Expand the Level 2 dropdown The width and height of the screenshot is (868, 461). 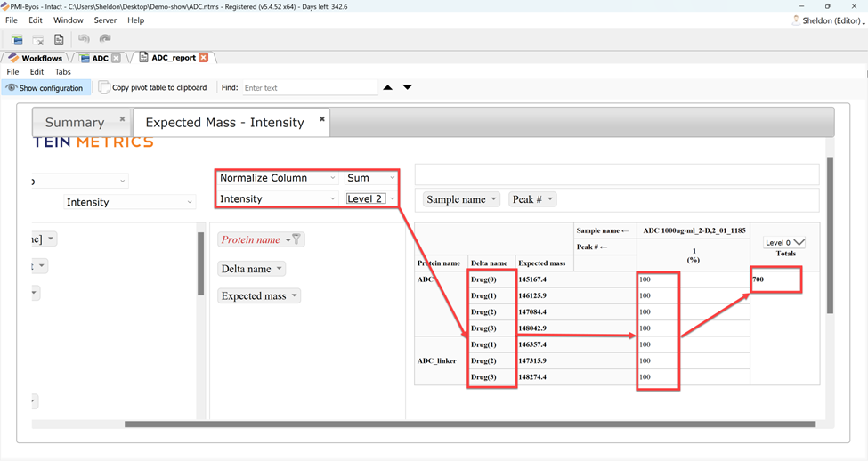370,199
